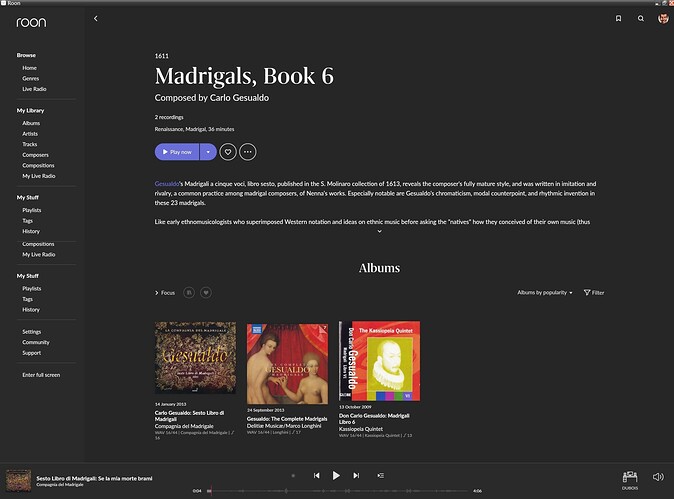Image resolution: width=674 pixels, height=499 pixels.
Task: Click the '2 recordings' text
Action: click(x=169, y=117)
